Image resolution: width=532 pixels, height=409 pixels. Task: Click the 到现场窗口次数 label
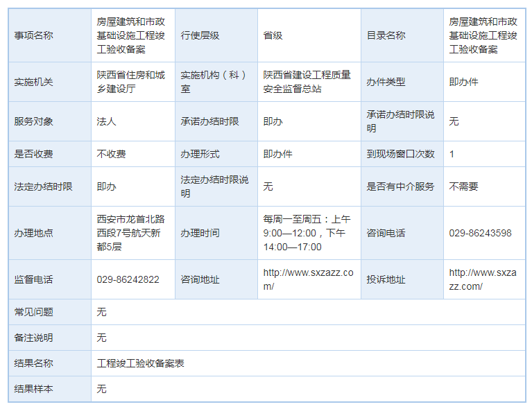(x=400, y=154)
